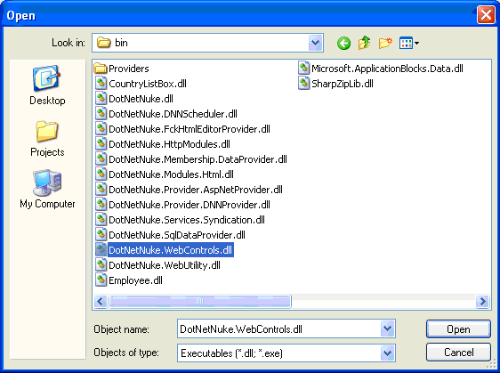Click the DotNetNuke.dll file icon
This screenshot has height=373, width=500.
pos(101,99)
